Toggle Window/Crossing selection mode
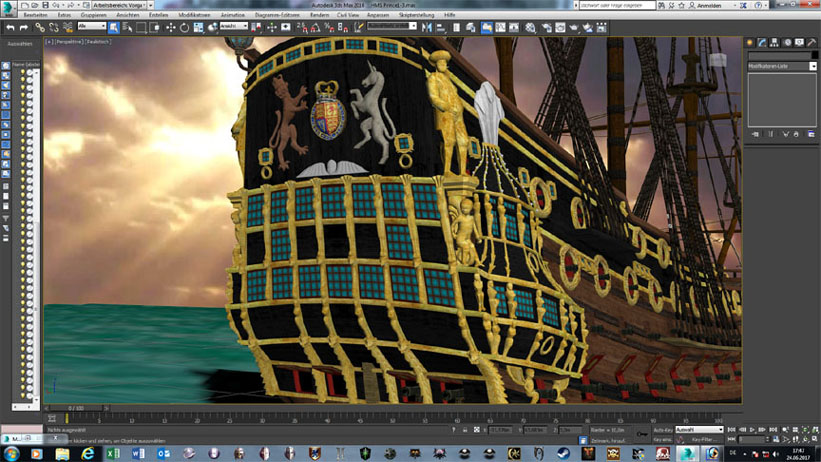Viewport: 821px width, 462px height. click(x=154, y=27)
